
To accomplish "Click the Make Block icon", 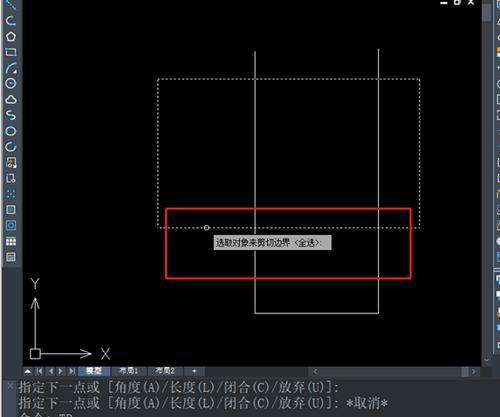I will coord(11,178).
